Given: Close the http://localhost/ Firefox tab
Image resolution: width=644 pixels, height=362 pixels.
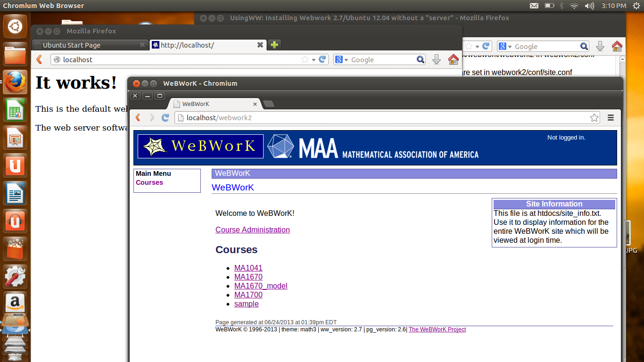Looking at the screenshot, I should [x=260, y=45].
